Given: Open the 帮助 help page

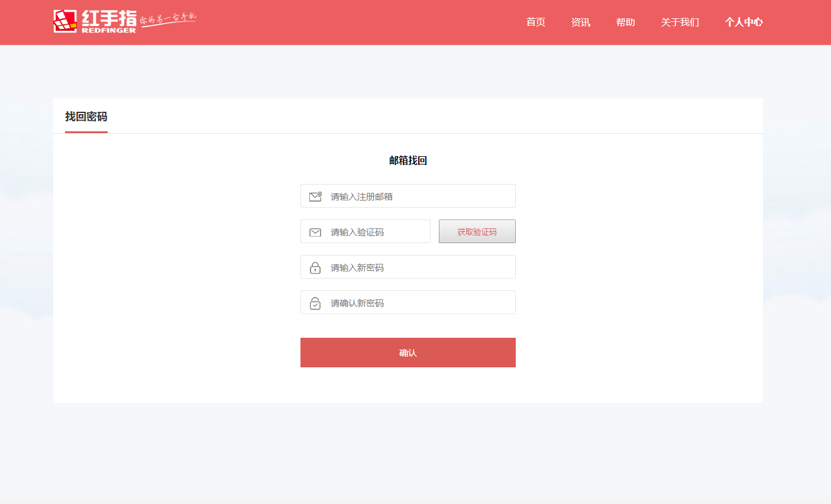Looking at the screenshot, I should (625, 22).
